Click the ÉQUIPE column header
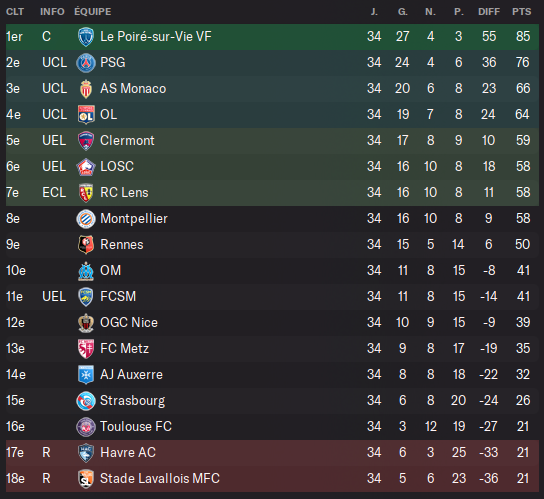 tap(93, 12)
